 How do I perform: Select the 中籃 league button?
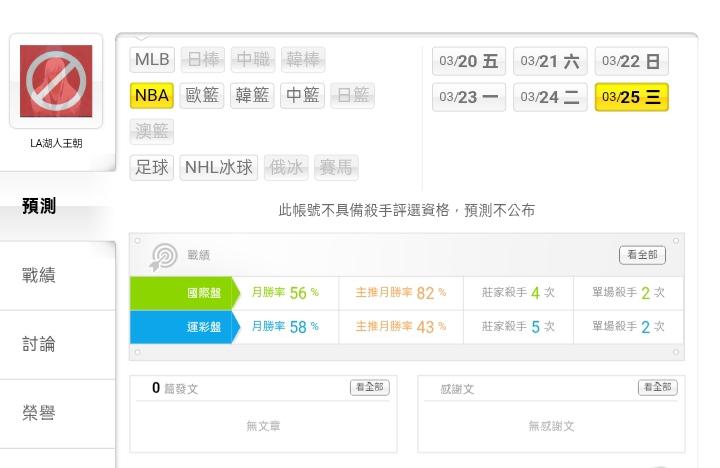(x=302, y=95)
